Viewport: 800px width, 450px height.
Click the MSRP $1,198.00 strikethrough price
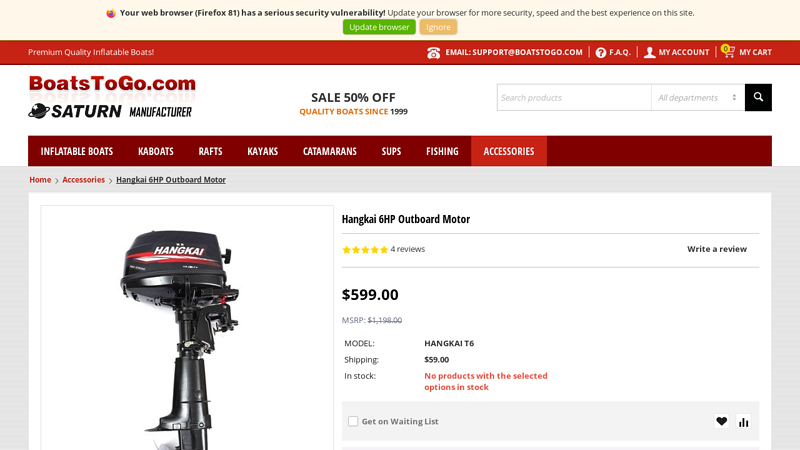(385, 320)
